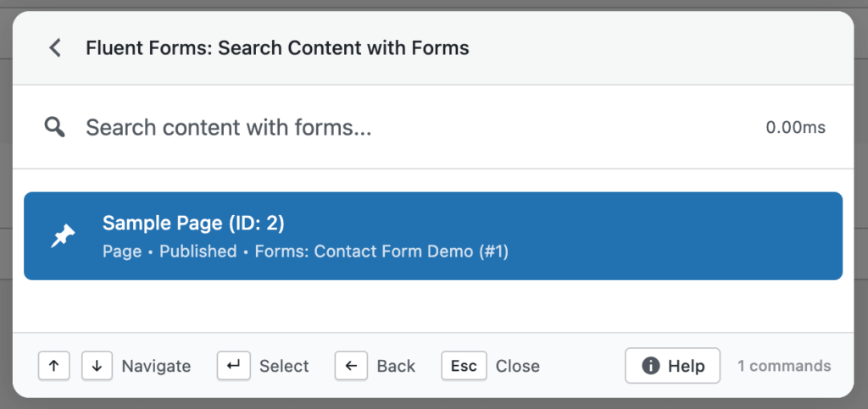This screenshot has width=868, height=409.
Task: Click the Esc key badge
Action: 464,366
